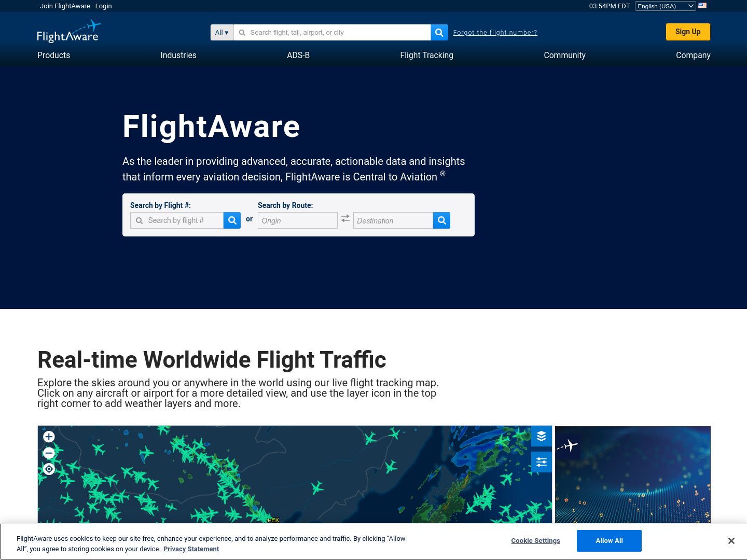This screenshot has width=747, height=560.
Task: Swap origin and destination arrows icon
Action: pos(345,219)
